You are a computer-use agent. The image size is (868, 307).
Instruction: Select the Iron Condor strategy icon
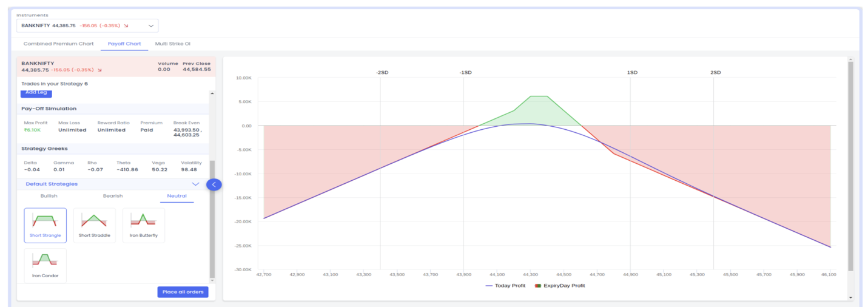click(45, 266)
